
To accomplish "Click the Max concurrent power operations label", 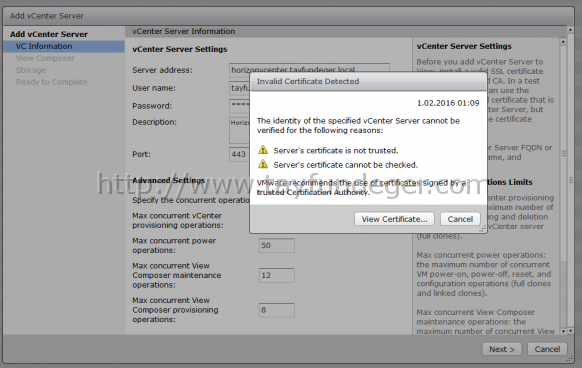I will [174, 245].
